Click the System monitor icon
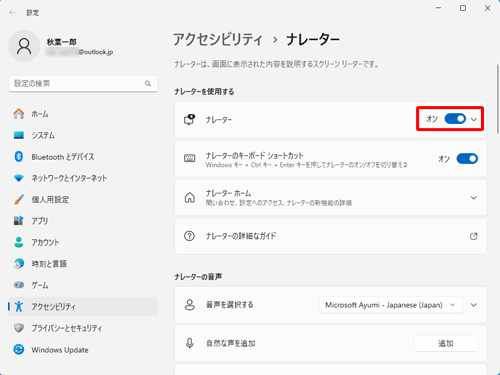The image size is (500, 375). tap(19, 135)
